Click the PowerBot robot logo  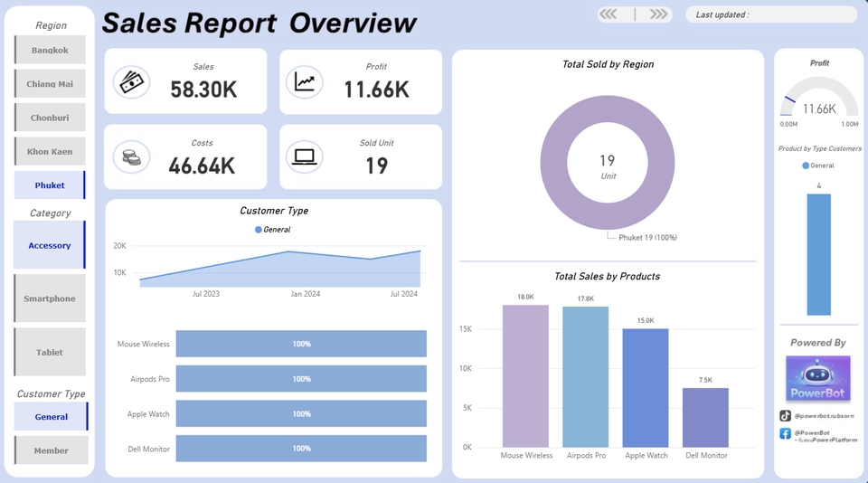click(817, 378)
